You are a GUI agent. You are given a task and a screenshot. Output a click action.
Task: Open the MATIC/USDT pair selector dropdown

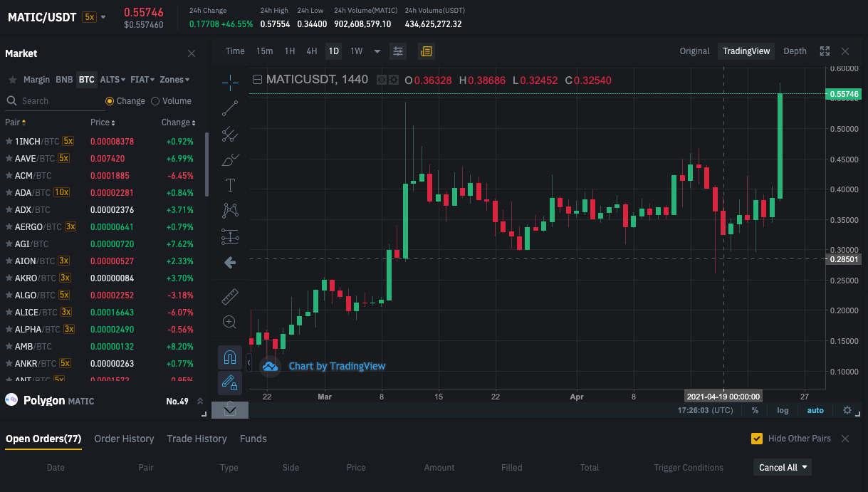[x=103, y=17]
